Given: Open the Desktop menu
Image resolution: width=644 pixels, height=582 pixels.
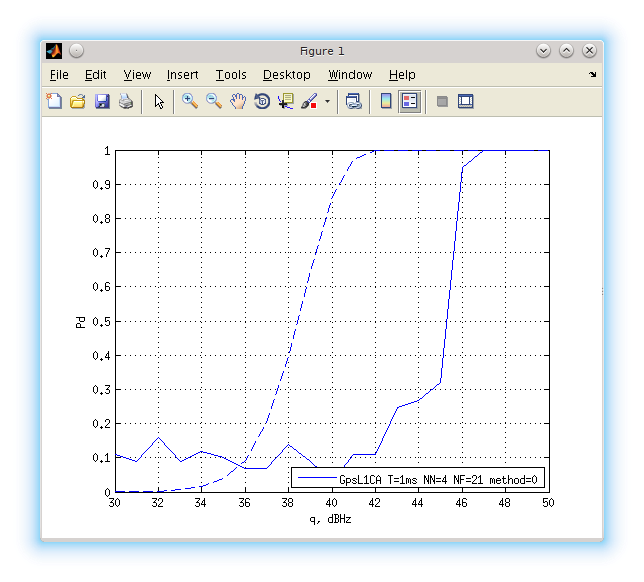Looking at the screenshot, I should coord(287,75).
